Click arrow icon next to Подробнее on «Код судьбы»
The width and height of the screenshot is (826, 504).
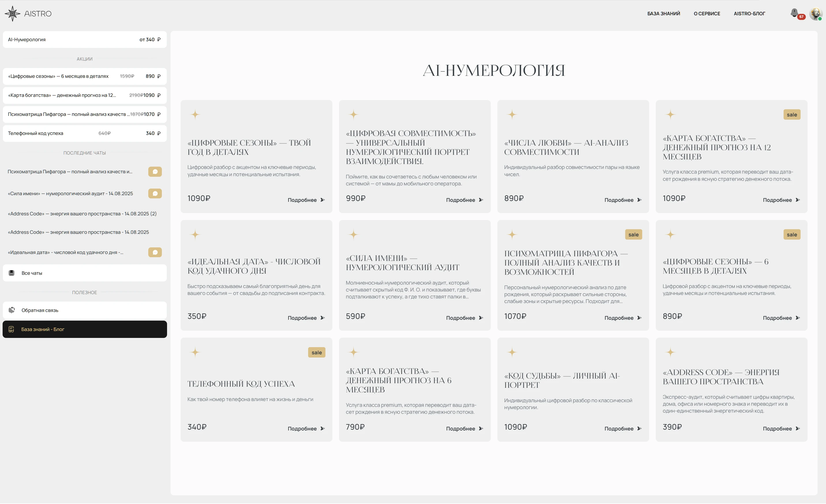(x=639, y=429)
